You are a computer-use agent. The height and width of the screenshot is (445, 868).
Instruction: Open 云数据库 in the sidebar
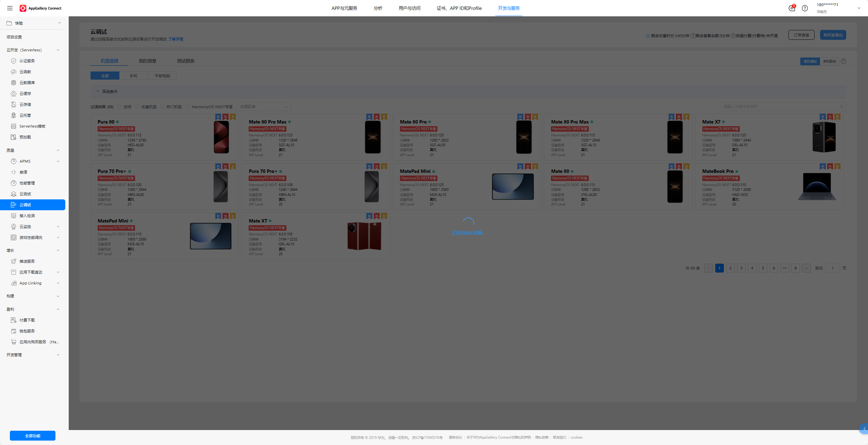pyautogui.click(x=27, y=83)
